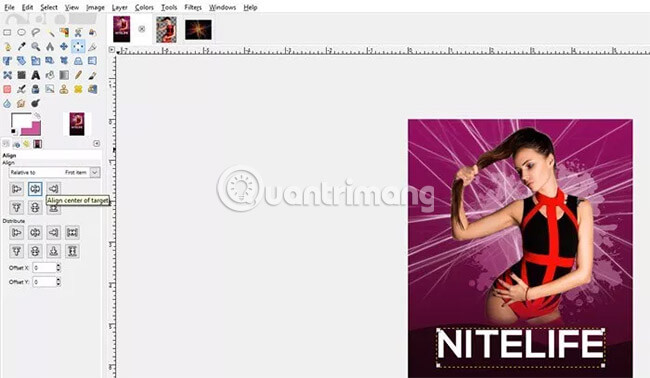Select the Measure compass tool
Screen dimensions: 650x378
[50, 46]
